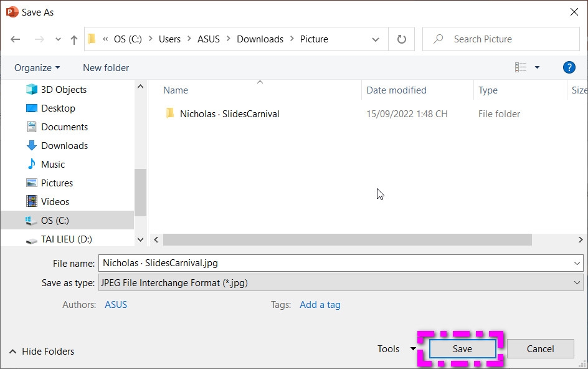588x369 pixels.
Task: Click Downloads in the address path
Action: [260, 39]
